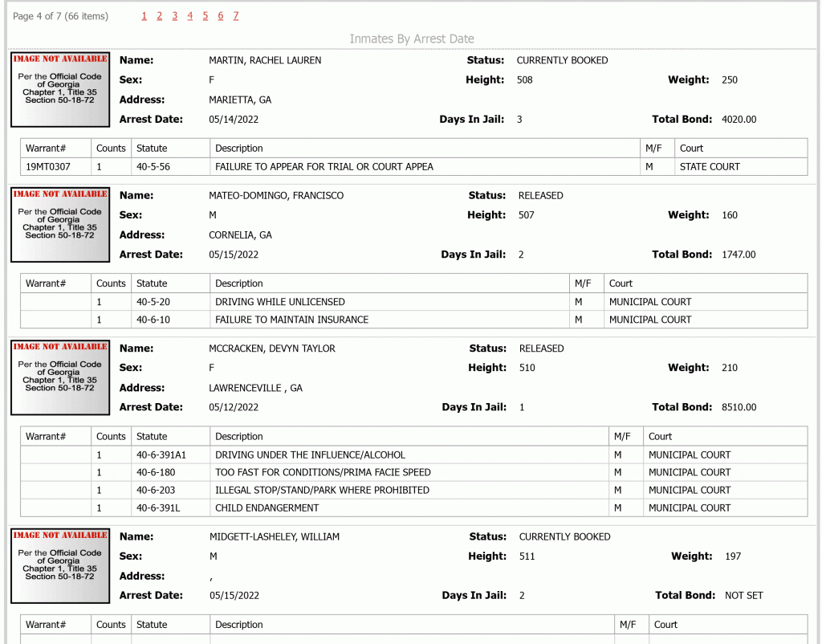Click William Midgett-Lasheley's image placeholder
This screenshot has height=644, width=822.
pos(60,566)
